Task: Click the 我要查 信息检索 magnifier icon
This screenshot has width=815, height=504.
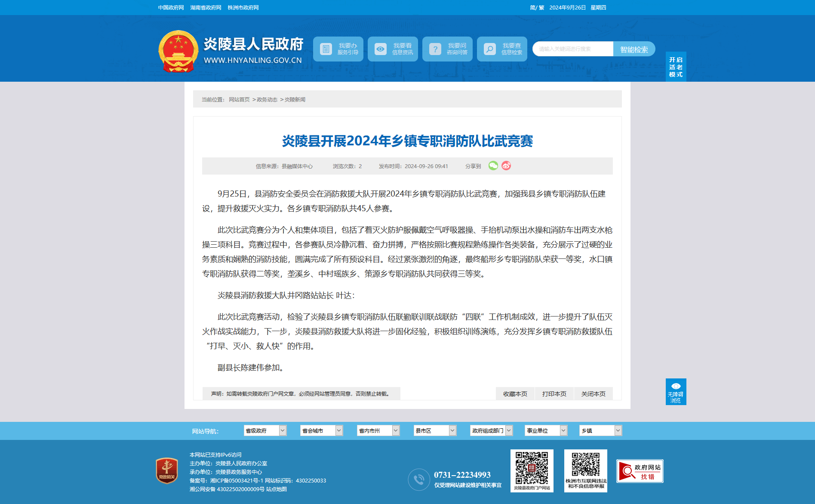Action: coord(490,49)
